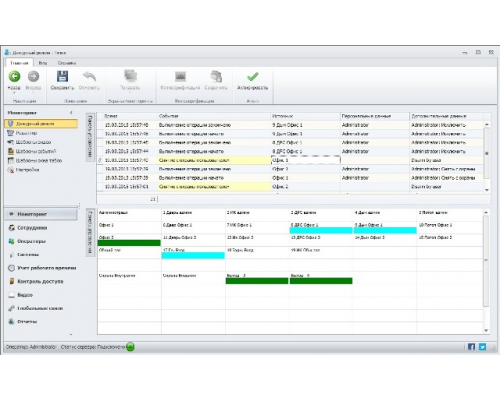500x400 pixels.
Task: Select the Monitoring (Мониторинг) navigation group
Action: (41, 214)
